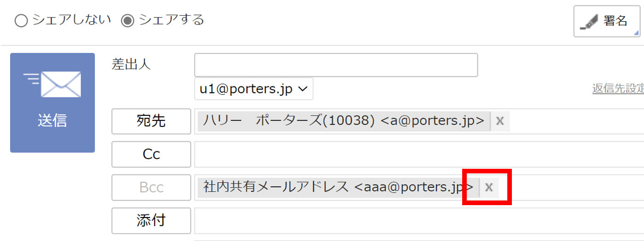
Task: Click the empty area of the 宛先 field
Action: click(575, 121)
